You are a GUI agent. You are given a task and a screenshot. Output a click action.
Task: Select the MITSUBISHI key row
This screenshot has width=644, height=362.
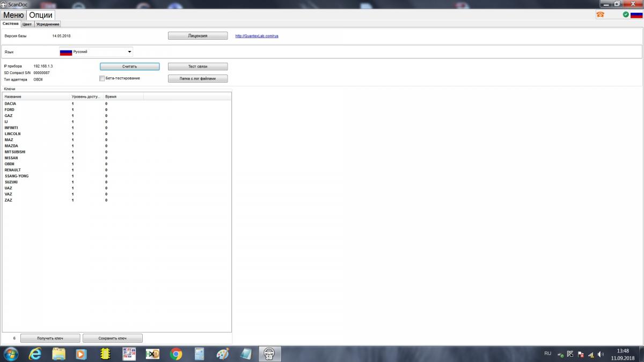click(116, 152)
